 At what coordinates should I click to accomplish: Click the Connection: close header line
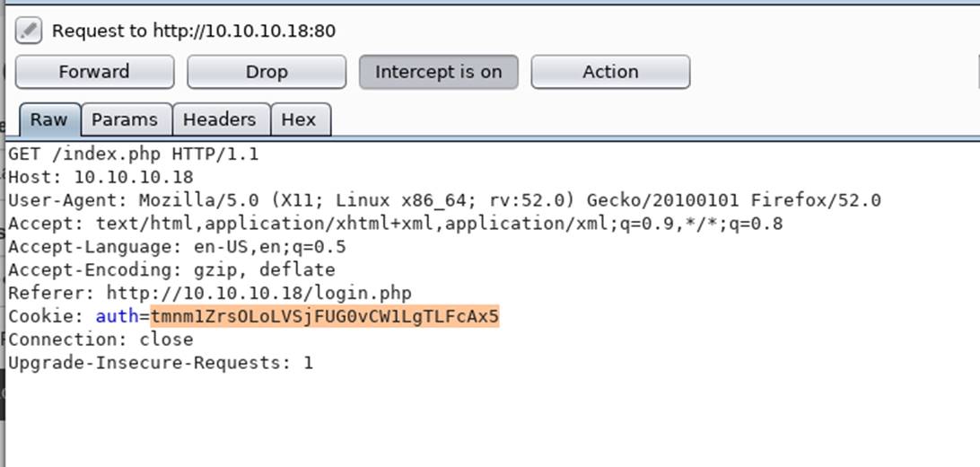click(101, 339)
